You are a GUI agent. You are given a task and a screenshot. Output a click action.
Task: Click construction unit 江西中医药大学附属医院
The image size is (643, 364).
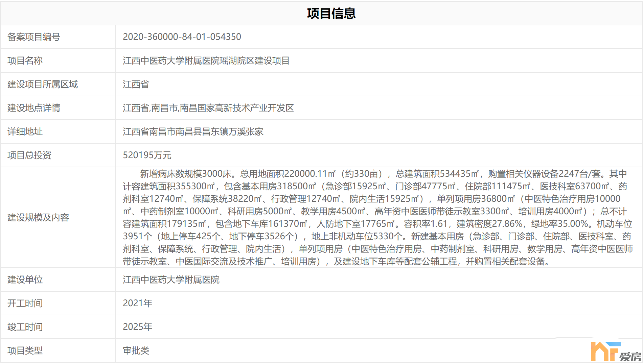coord(171,280)
